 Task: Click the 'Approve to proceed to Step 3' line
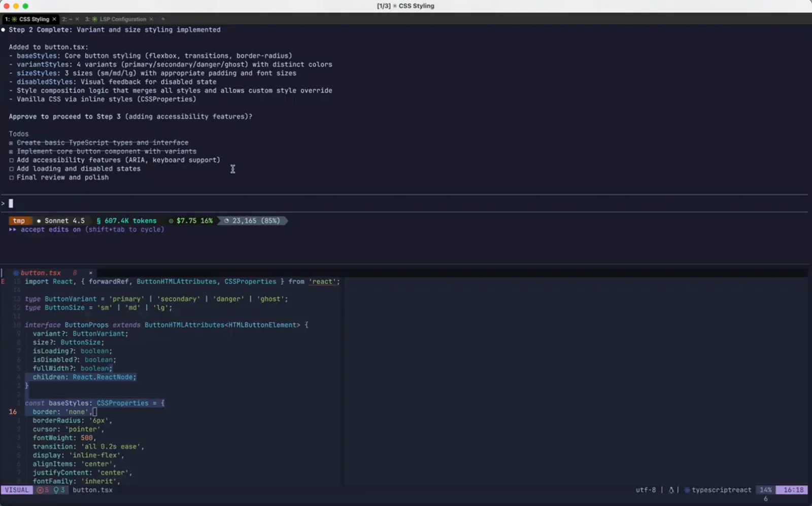tap(130, 117)
